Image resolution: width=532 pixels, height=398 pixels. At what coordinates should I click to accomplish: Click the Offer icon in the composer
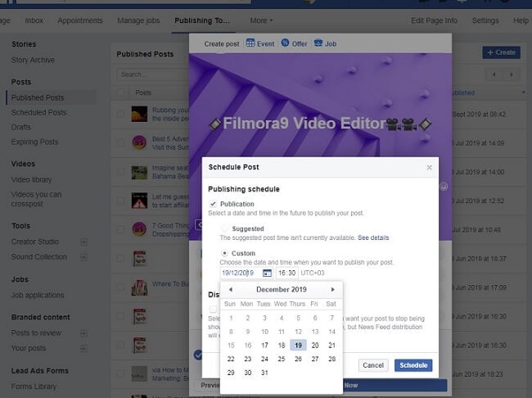tap(285, 43)
